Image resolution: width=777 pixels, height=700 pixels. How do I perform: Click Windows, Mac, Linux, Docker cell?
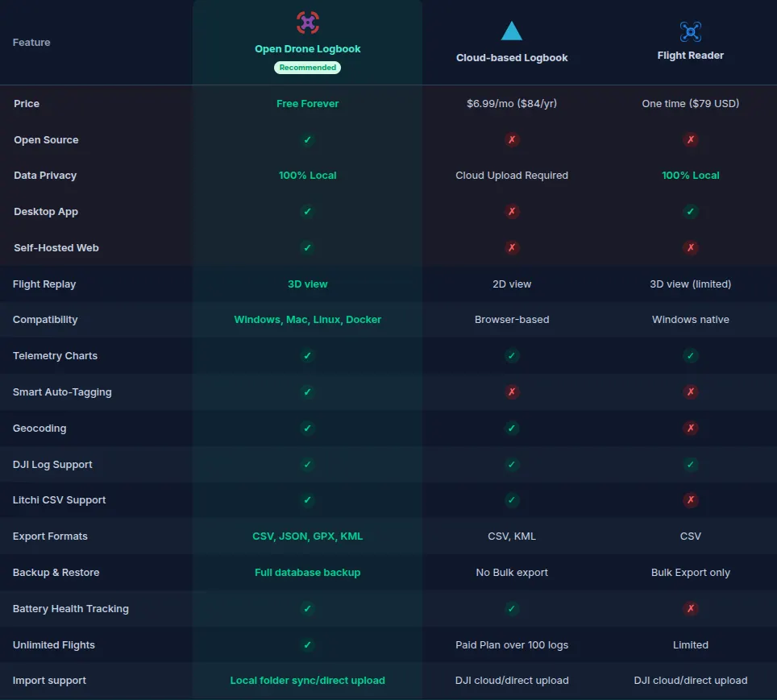(x=307, y=320)
